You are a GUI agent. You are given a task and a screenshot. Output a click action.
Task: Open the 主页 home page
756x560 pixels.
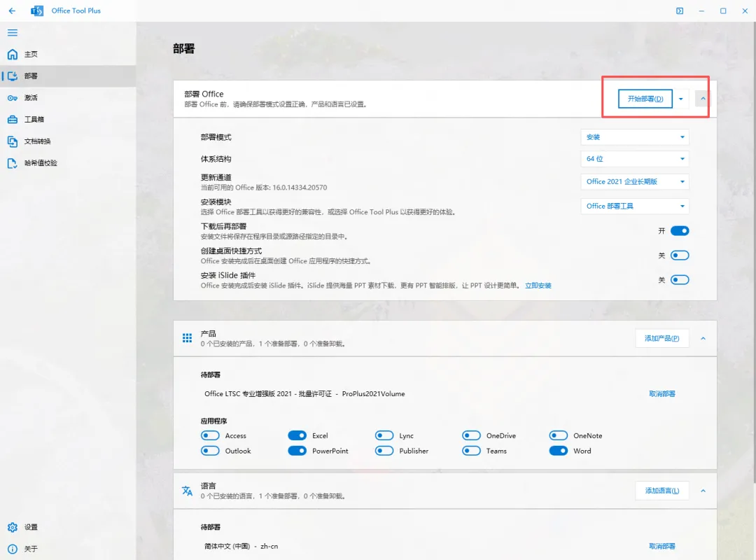click(68, 54)
